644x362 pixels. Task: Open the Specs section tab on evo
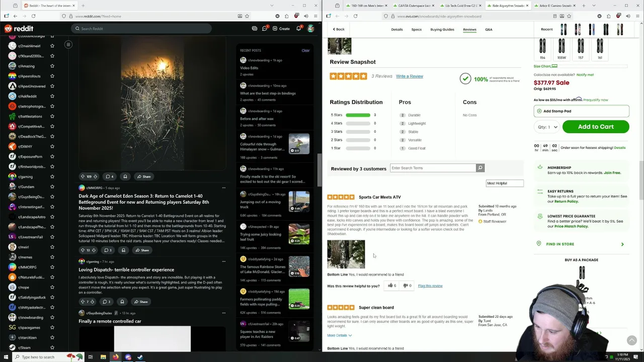pos(417,29)
